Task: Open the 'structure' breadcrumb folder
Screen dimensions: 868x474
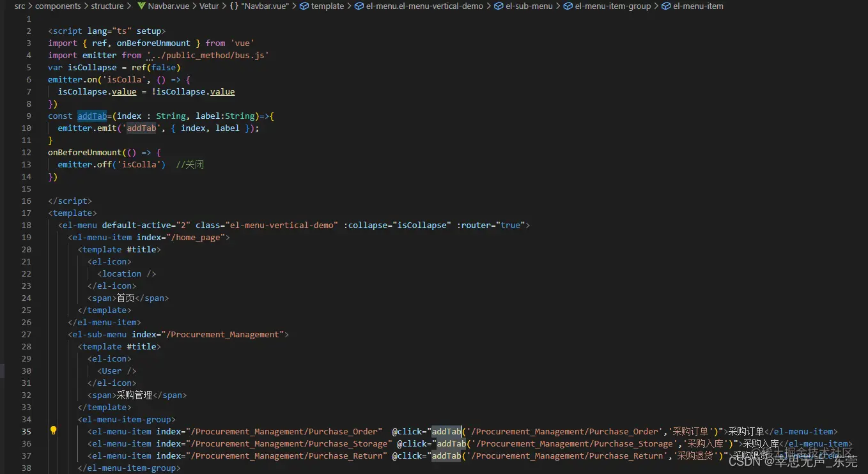Action: click(x=107, y=6)
